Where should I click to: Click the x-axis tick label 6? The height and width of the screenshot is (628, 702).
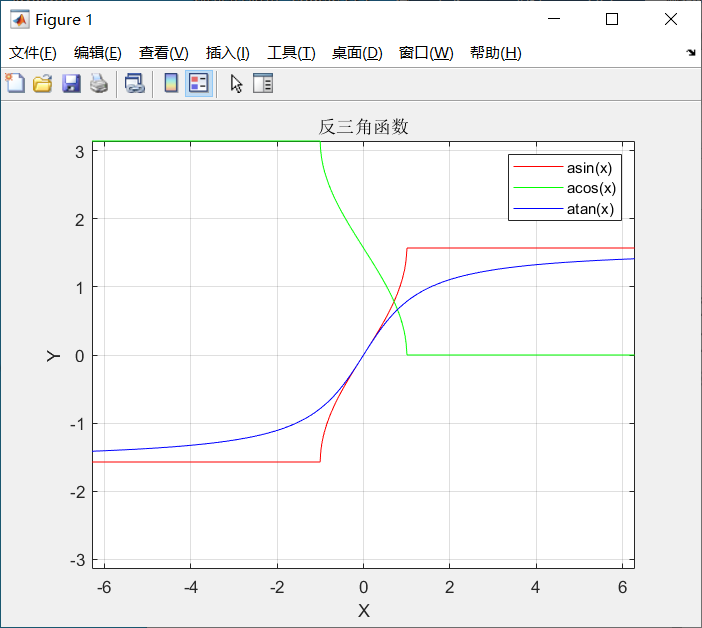click(x=622, y=587)
